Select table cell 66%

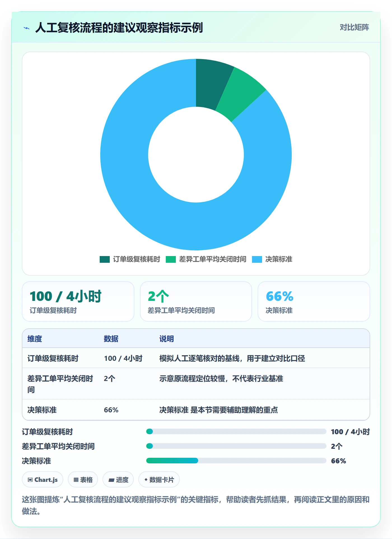(x=111, y=410)
